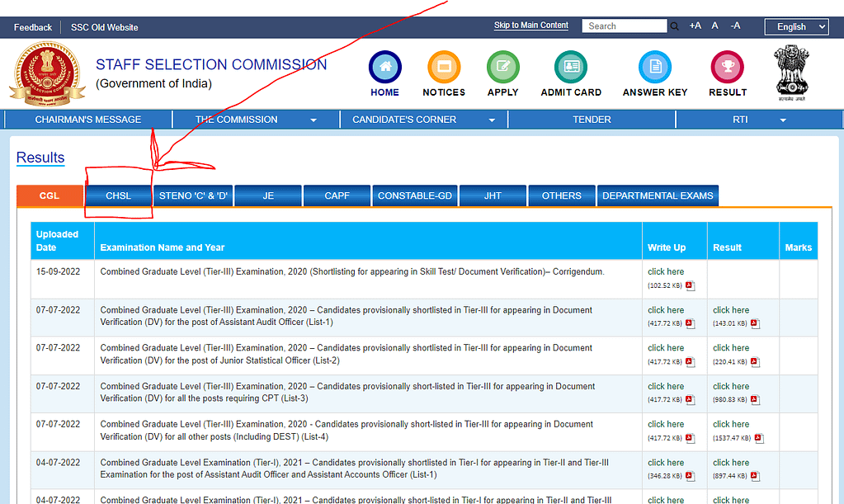Click write-up 'click here' for 15-09-2022 row
The height and width of the screenshot is (504, 844).
click(x=666, y=271)
